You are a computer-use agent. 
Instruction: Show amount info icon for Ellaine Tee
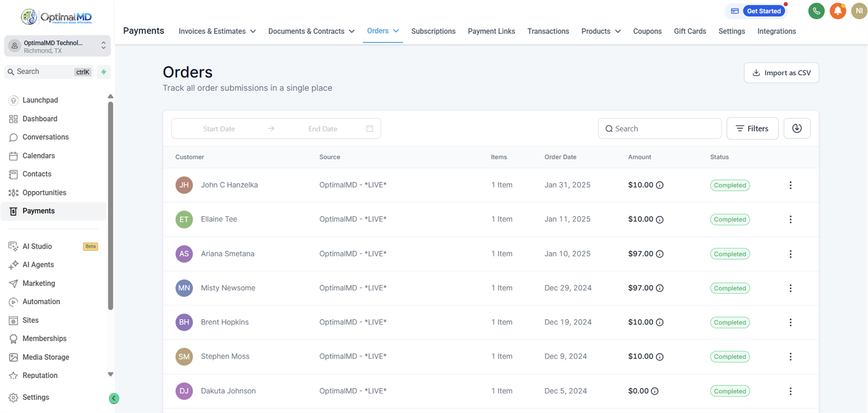pyautogui.click(x=660, y=220)
